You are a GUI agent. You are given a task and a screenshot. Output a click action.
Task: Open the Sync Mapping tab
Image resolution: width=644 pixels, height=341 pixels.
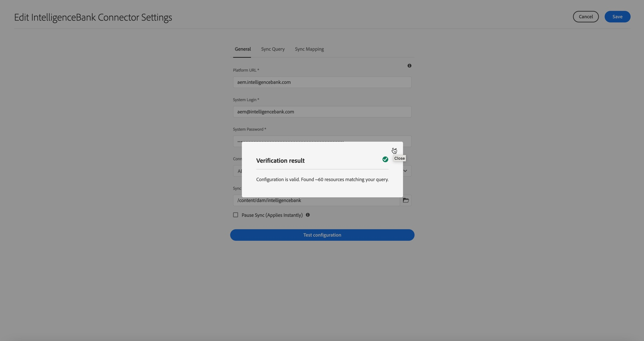coord(309,49)
